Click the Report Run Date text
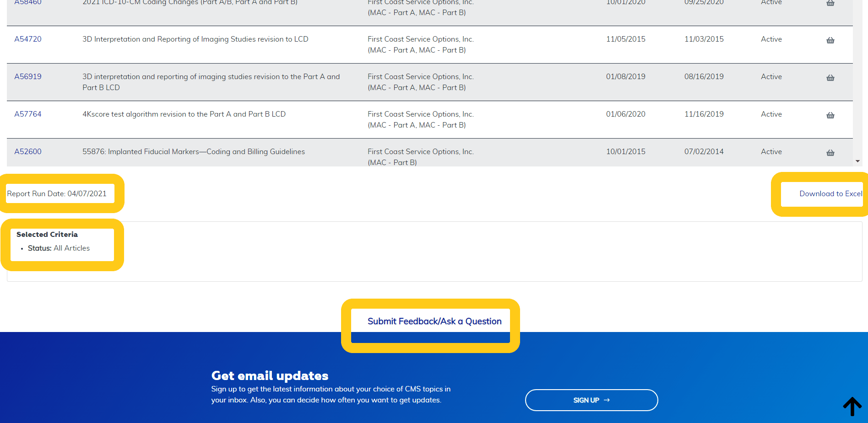The width and height of the screenshot is (868, 423). click(57, 194)
